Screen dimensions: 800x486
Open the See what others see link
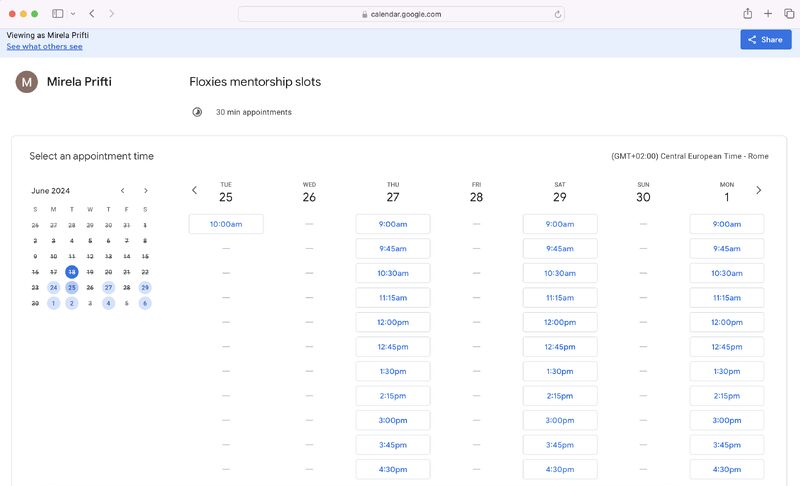pos(44,47)
